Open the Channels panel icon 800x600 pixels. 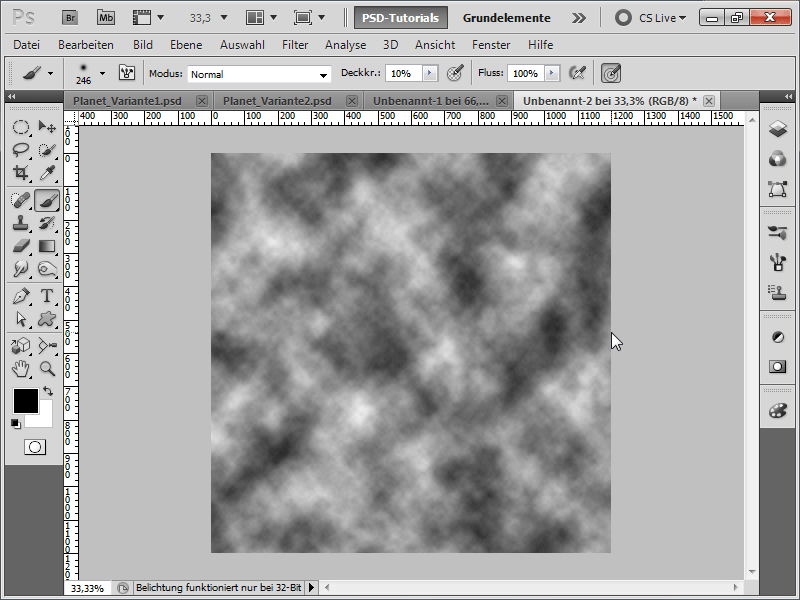778,159
